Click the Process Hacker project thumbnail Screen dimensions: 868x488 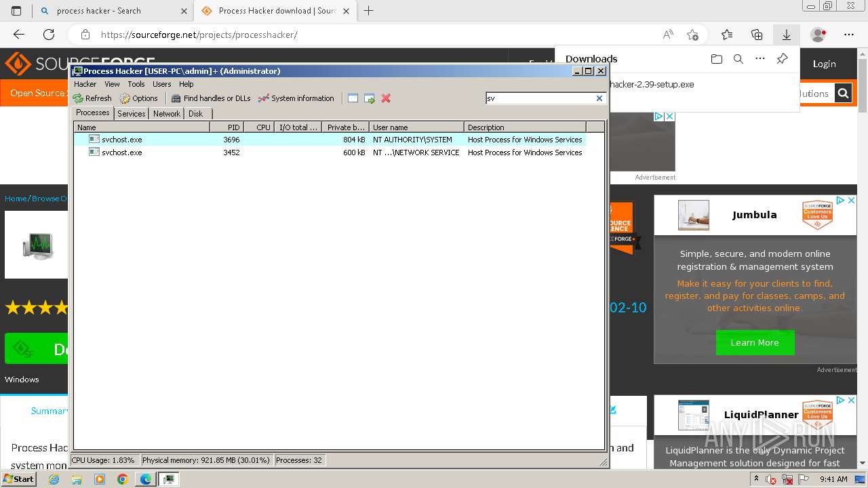click(x=37, y=245)
